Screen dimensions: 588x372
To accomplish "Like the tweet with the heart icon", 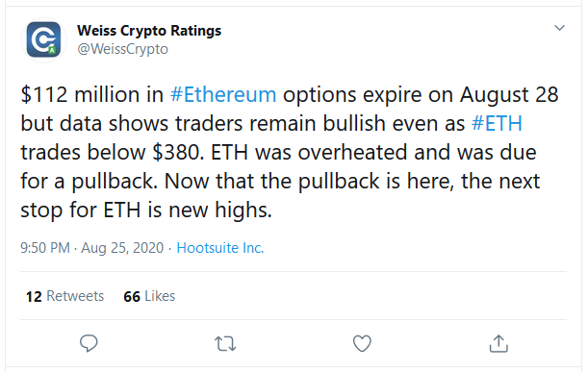I will tap(362, 343).
